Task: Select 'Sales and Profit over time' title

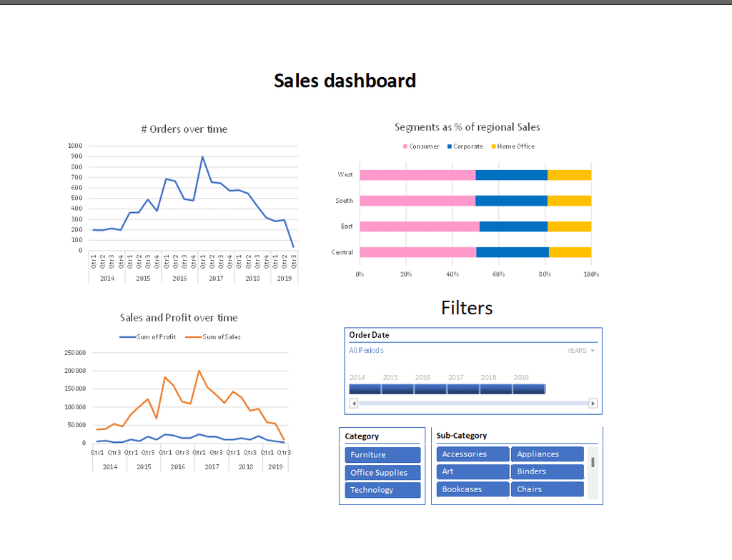Action: click(179, 318)
